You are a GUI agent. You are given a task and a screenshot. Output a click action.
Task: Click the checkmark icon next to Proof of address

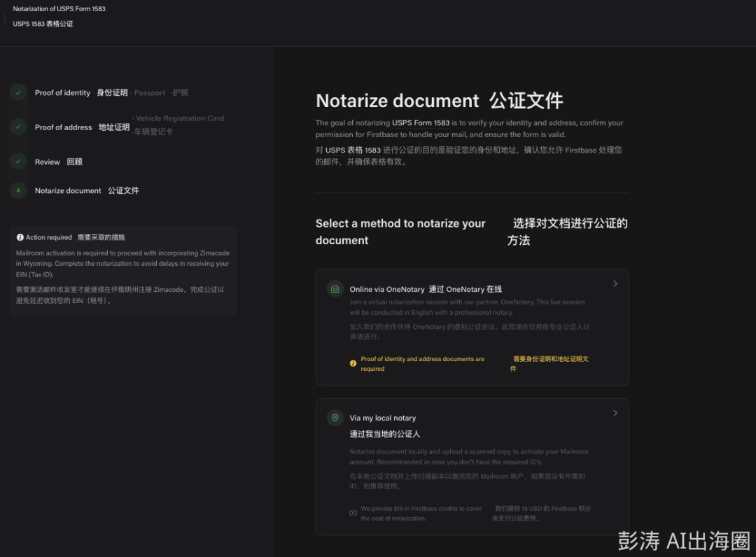(18, 127)
